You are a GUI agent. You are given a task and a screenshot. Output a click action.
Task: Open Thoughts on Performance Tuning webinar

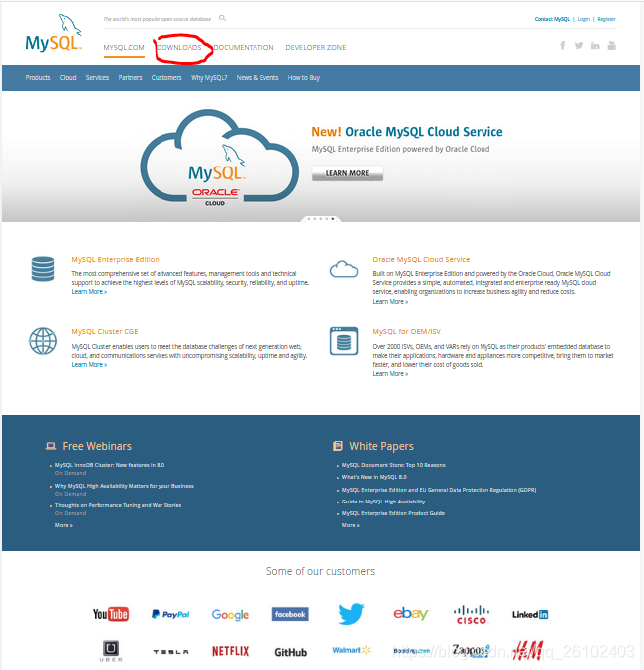tap(118, 505)
